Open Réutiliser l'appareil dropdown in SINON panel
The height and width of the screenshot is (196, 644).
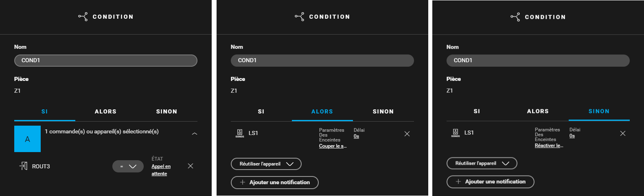point(482,163)
